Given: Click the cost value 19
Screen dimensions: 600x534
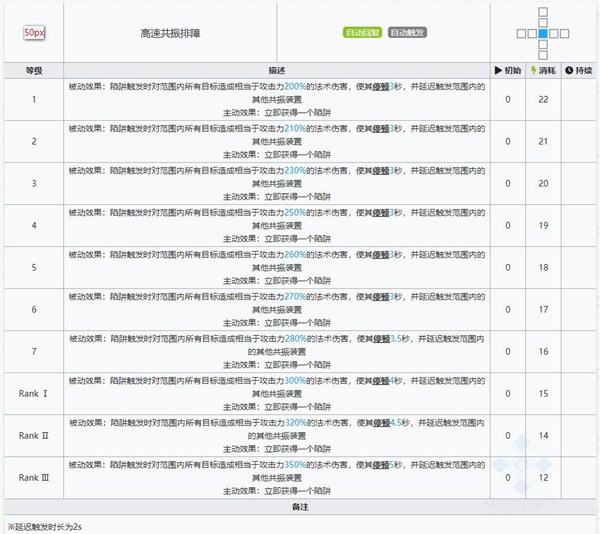Looking at the screenshot, I should tap(543, 226).
